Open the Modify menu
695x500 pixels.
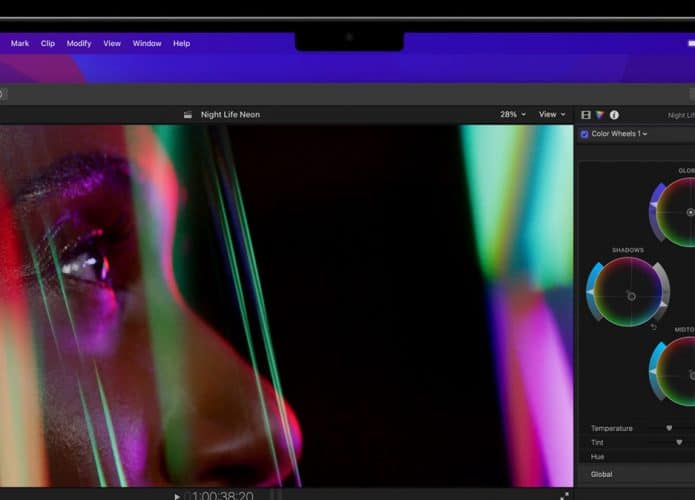pyautogui.click(x=79, y=43)
